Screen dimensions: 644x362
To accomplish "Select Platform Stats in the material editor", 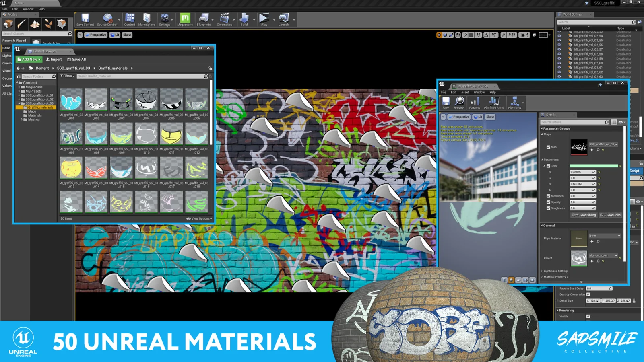I will pyautogui.click(x=494, y=103).
